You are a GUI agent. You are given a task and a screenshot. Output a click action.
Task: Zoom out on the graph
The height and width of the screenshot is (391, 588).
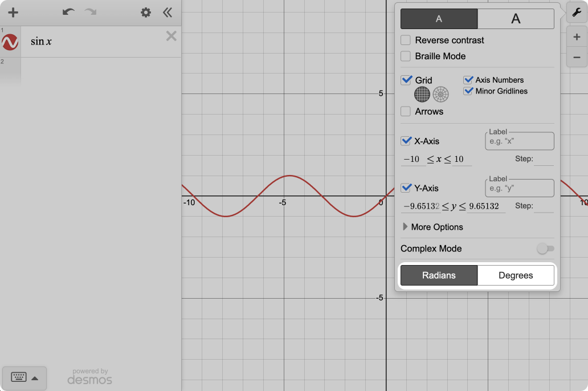[x=576, y=57]
